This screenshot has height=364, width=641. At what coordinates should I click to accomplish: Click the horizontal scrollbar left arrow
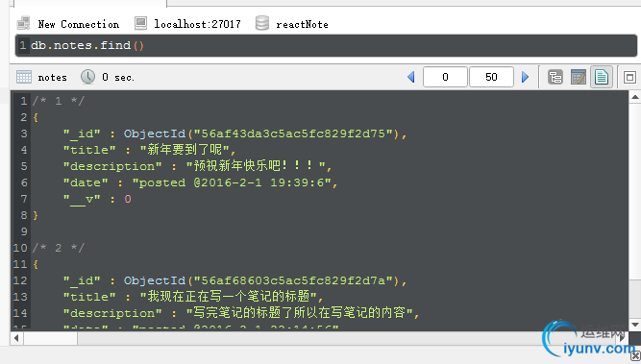coord(16,338)
